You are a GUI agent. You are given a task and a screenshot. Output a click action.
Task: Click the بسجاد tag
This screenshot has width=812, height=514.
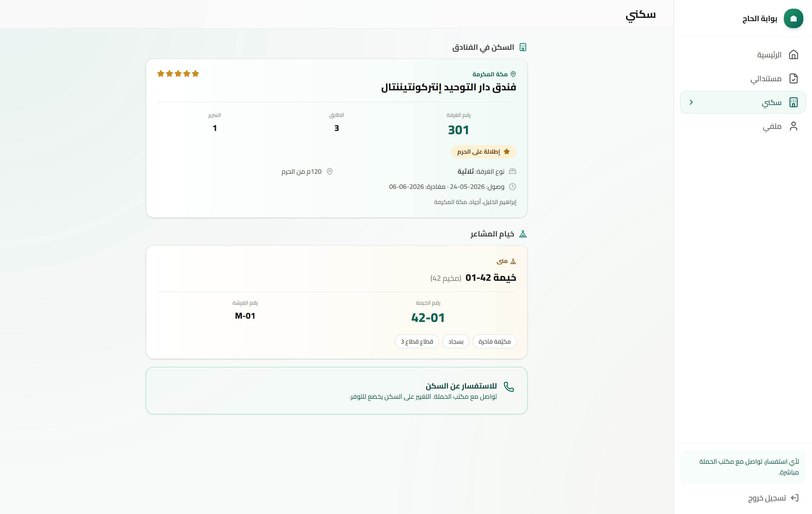click(456, 341)
